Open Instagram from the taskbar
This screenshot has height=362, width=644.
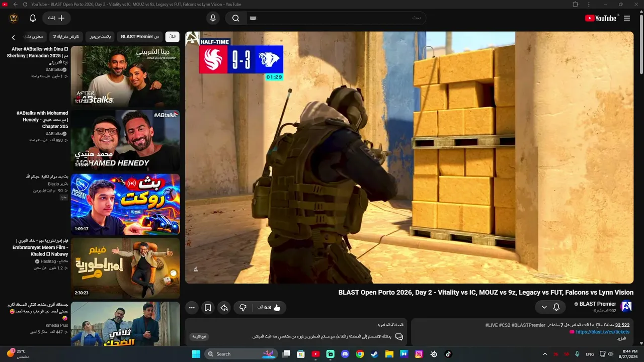tap(419, 354)
